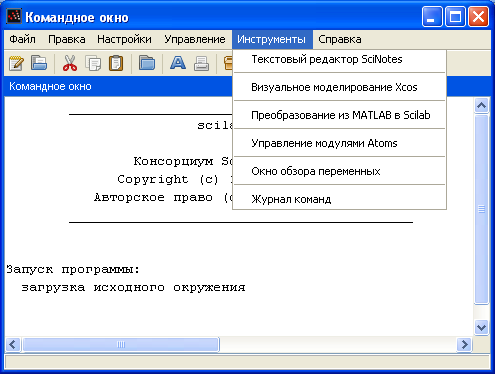
Task: Click the 'Консорциум' line
Action: click(183, 161)
